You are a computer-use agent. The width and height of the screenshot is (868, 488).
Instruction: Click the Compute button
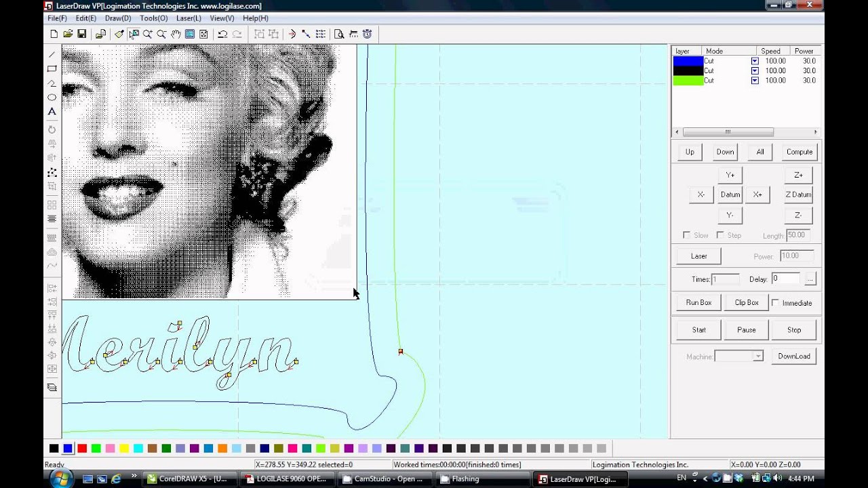click(800, 152)
